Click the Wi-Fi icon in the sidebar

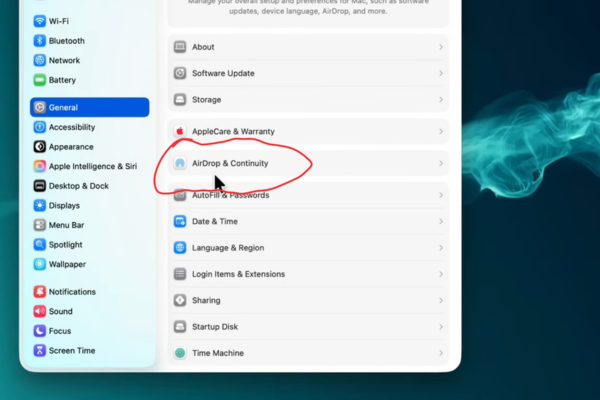tap(39, 21)
